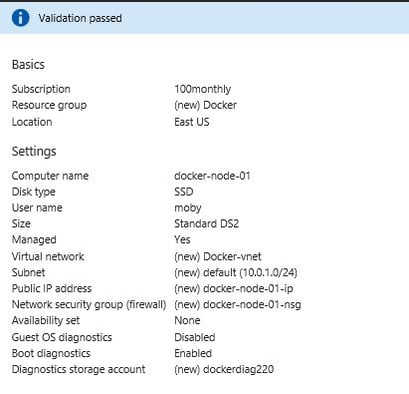Click the (new) Docker resource group value
The width and height of the screenshot is (409, 394).
click(205, 105)
